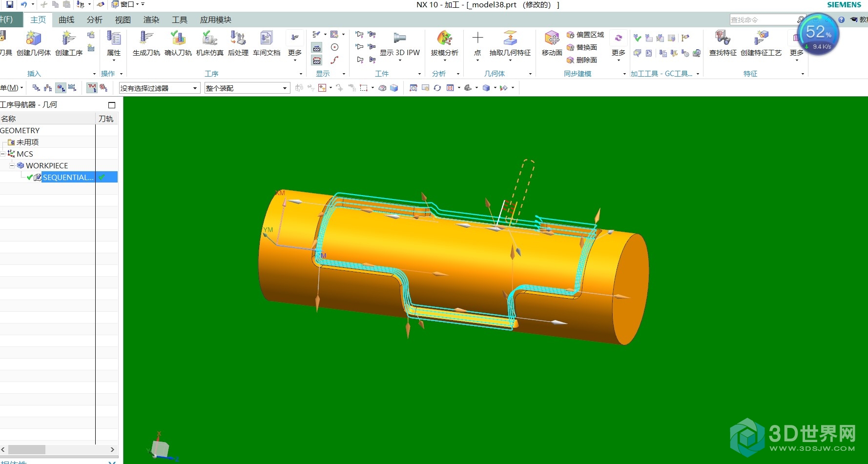Toggle the upper highlighted toolpath display button
This screenshot has height=464, width=868.
point(317,48)
